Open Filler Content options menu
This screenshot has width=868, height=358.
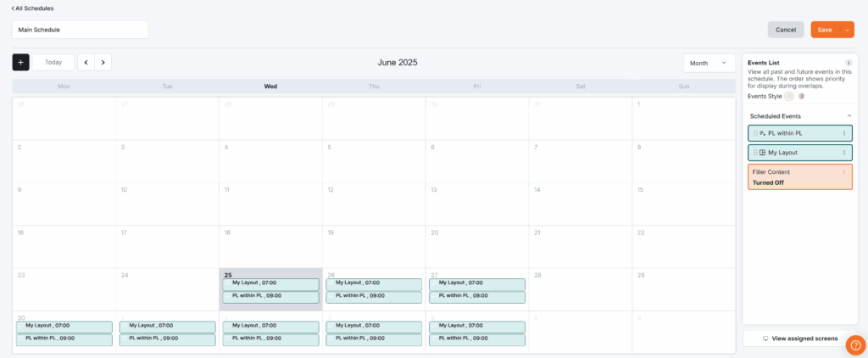pyautogui.click(x=844, y=172)
